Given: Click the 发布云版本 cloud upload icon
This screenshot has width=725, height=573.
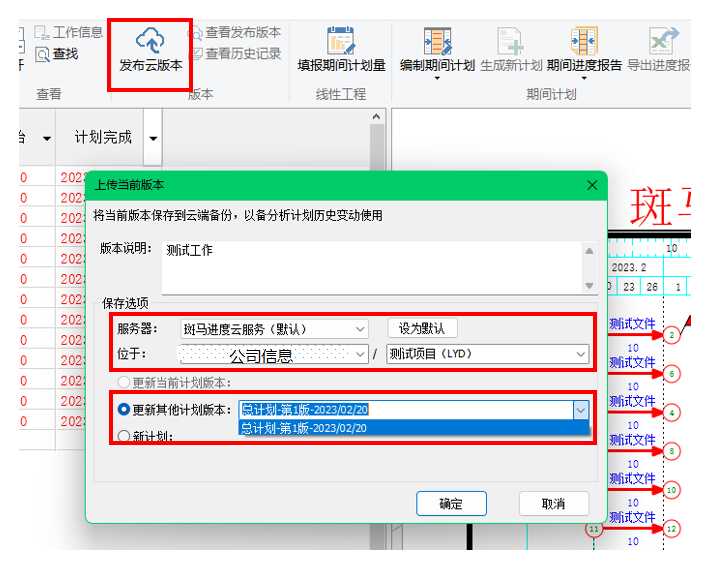Looking at the screenshot, I should (x=150, y=40).
